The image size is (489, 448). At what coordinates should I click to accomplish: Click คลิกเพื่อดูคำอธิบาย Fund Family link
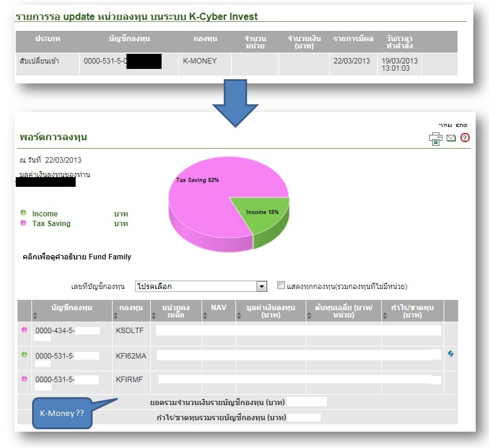click(x=77, y=257)
